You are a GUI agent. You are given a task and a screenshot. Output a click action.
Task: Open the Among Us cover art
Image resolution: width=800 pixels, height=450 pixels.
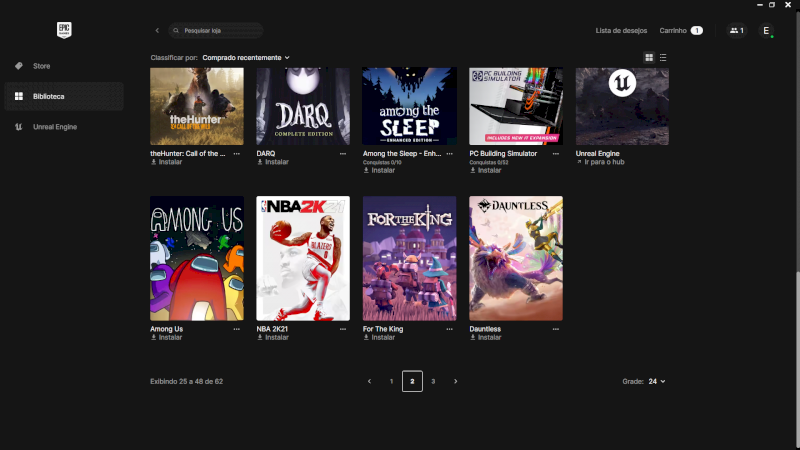(197, 258)
